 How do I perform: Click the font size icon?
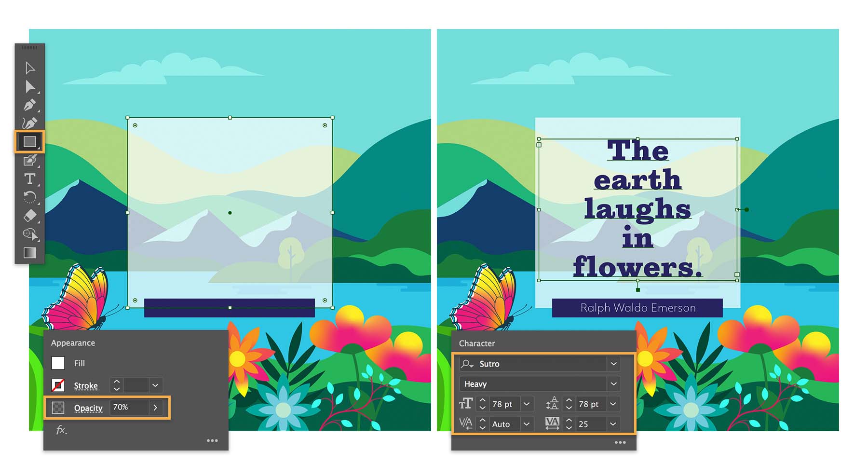(465, 404)
